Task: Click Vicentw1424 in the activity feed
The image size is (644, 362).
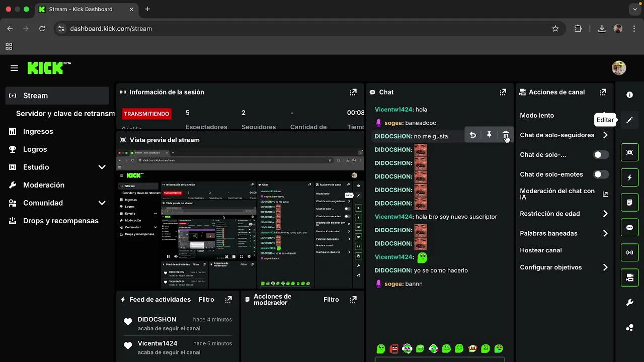Action: coord(157,343)
